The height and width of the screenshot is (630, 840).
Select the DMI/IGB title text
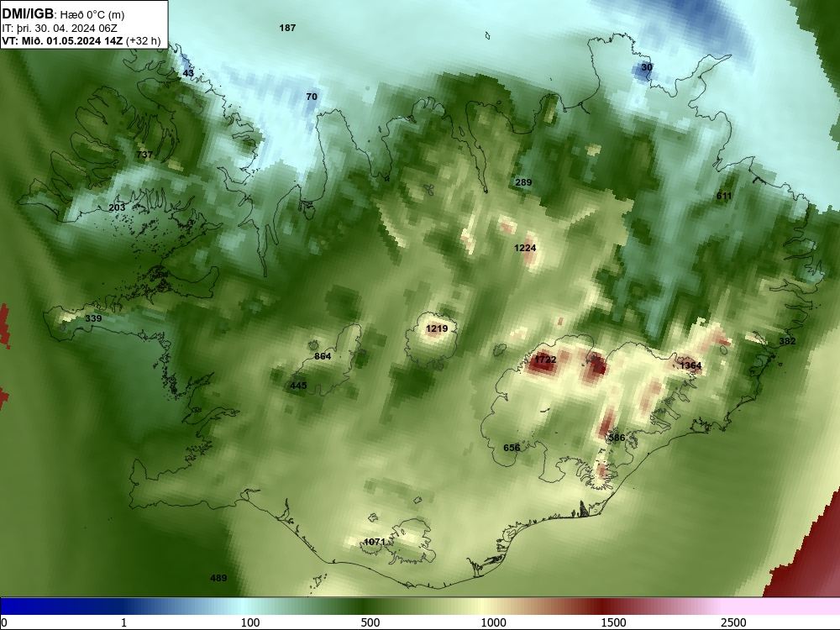pyautogui.click(x=28, y=14)
